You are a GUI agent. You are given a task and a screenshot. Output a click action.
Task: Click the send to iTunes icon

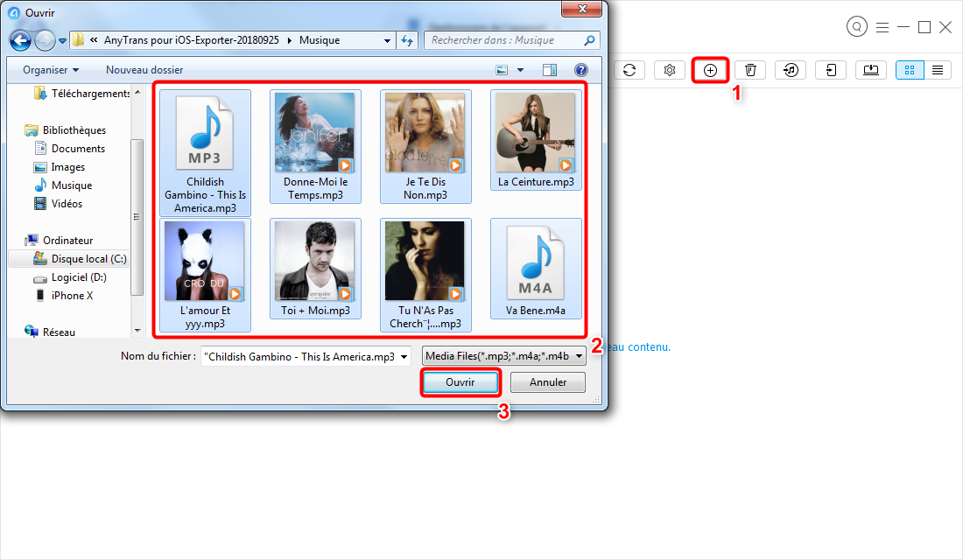(x=791, y=70)
